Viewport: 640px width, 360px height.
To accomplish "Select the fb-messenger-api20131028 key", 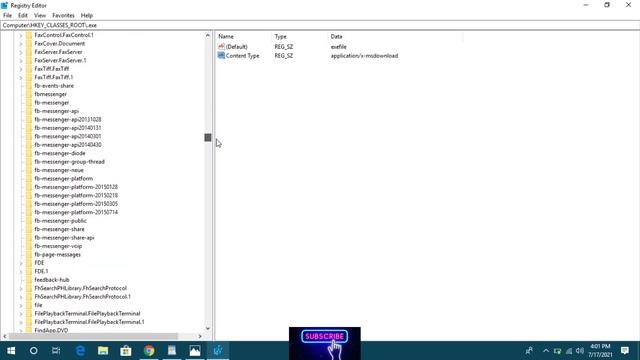I will (68, 120).
